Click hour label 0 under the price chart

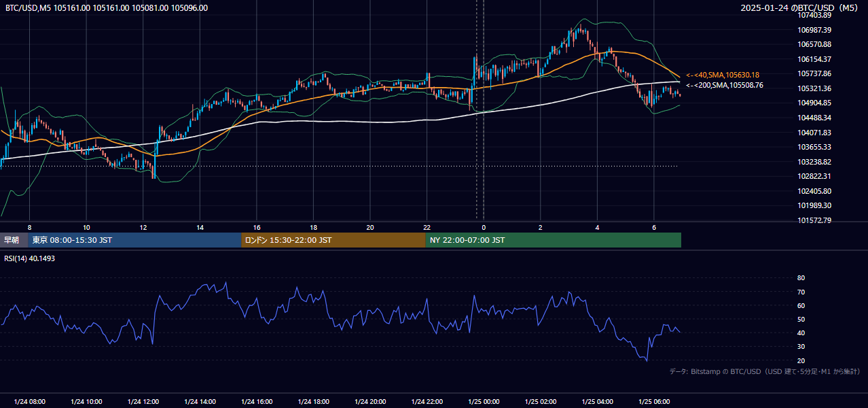pyautogui.click(x=484, y=227)
